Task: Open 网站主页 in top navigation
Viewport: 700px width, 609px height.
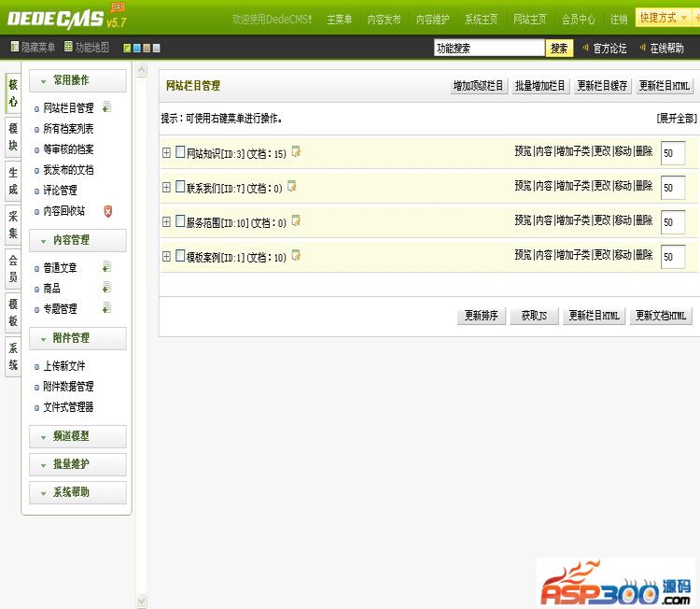Action: tap(530, 20)
